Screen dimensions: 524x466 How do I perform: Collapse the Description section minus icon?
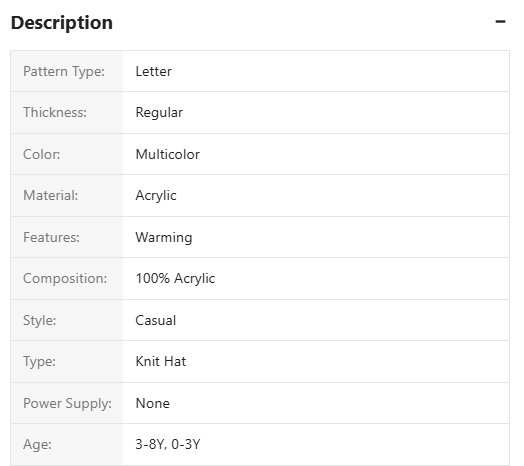coord(500,22)
